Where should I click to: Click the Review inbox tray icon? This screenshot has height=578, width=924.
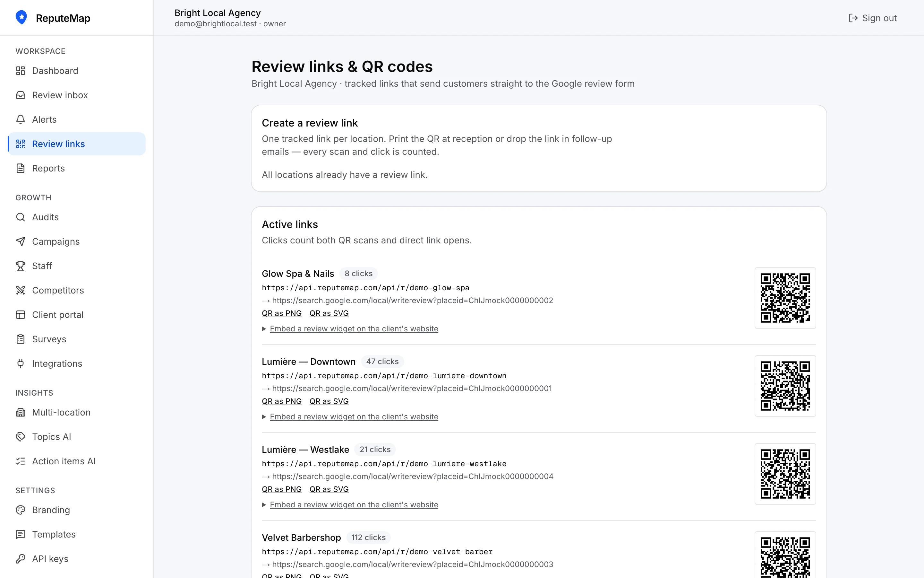(x=21, y=95)
